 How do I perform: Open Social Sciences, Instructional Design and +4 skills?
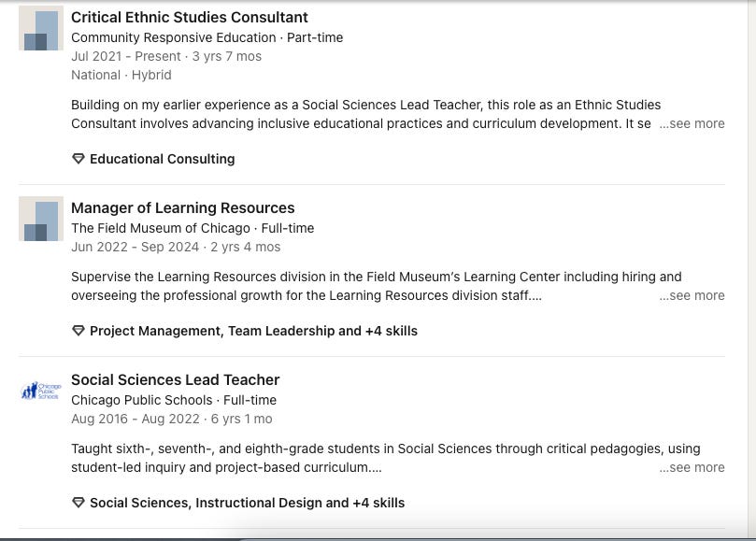[x=248, y=503]
